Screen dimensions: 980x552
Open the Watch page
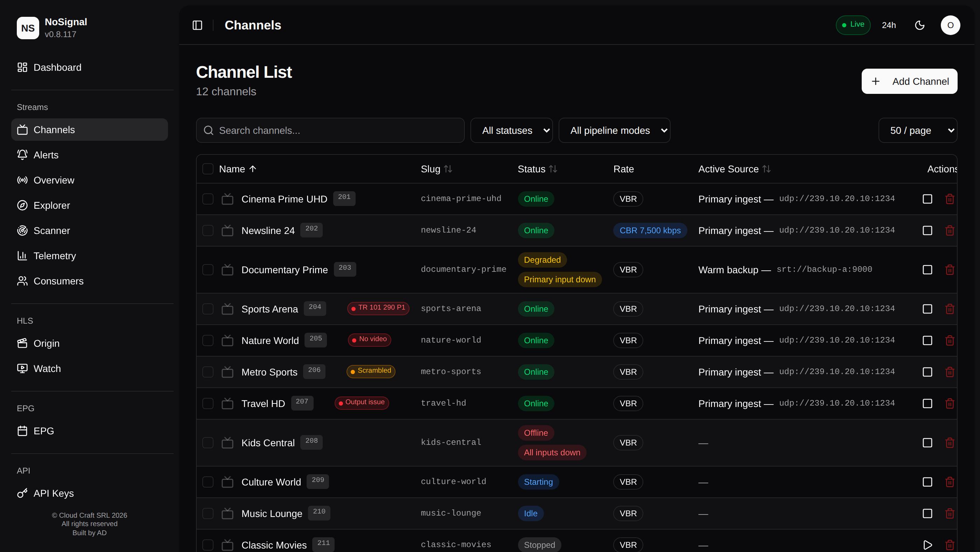point(89,368)
